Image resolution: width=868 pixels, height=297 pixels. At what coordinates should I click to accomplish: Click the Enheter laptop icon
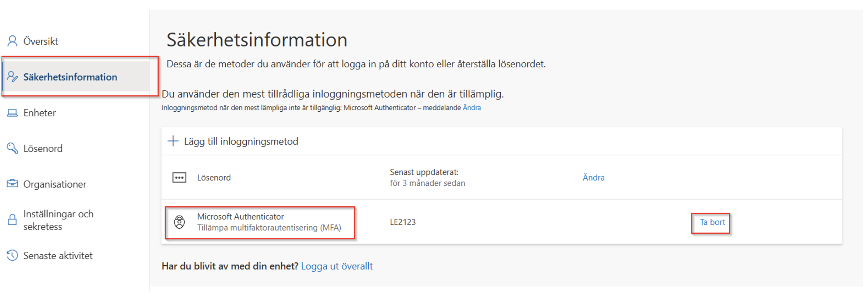click(12, 113)
